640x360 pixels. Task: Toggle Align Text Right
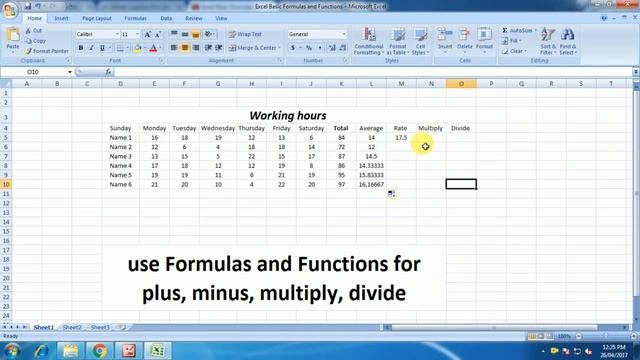coord(196,48)
